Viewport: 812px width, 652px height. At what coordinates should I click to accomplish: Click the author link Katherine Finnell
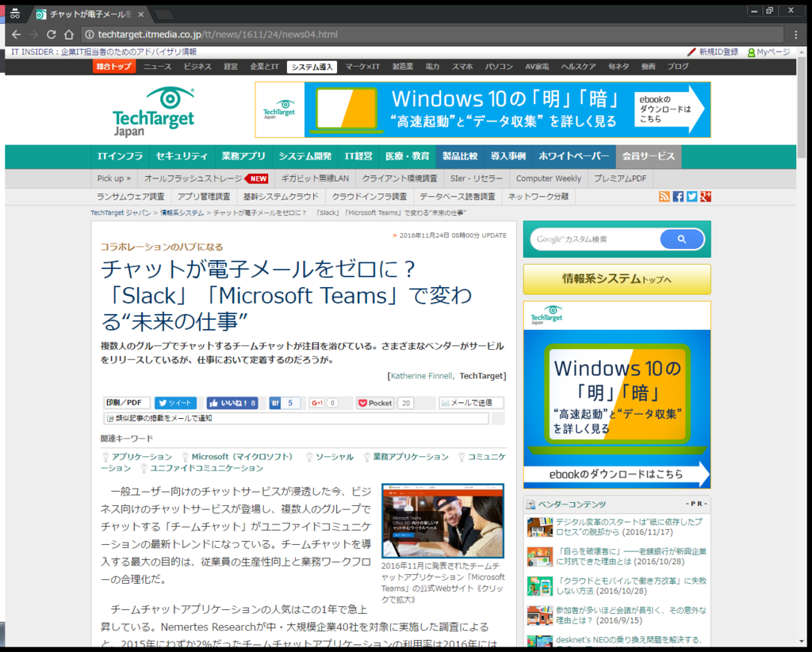coord(421,376)
